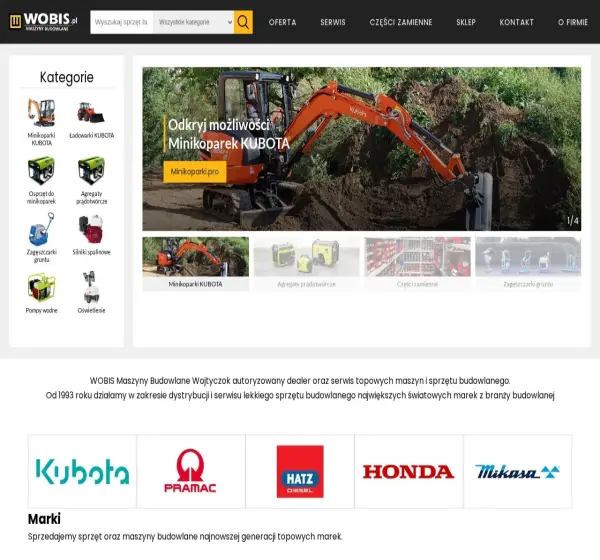Click the Honda brand logo
The height and width of the screenshot is (560, 600).
coord(409,471)
